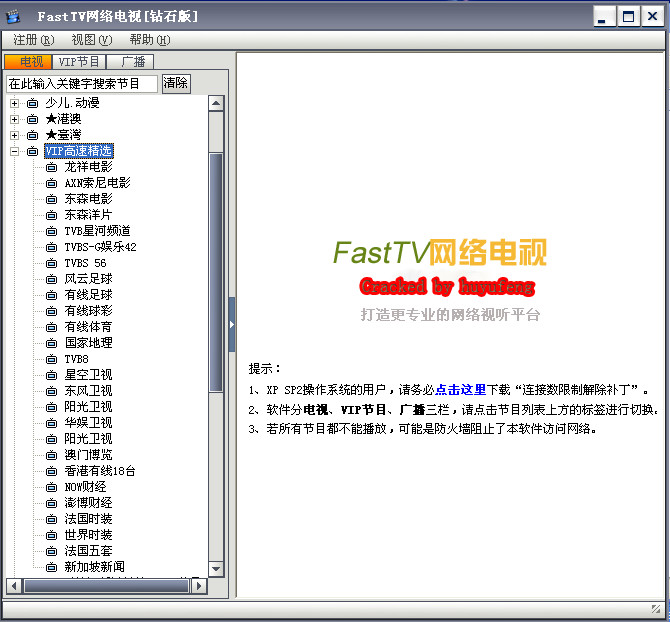Select the 香港有线18台 channel name
670x622 pixels.
pos(100,471)
